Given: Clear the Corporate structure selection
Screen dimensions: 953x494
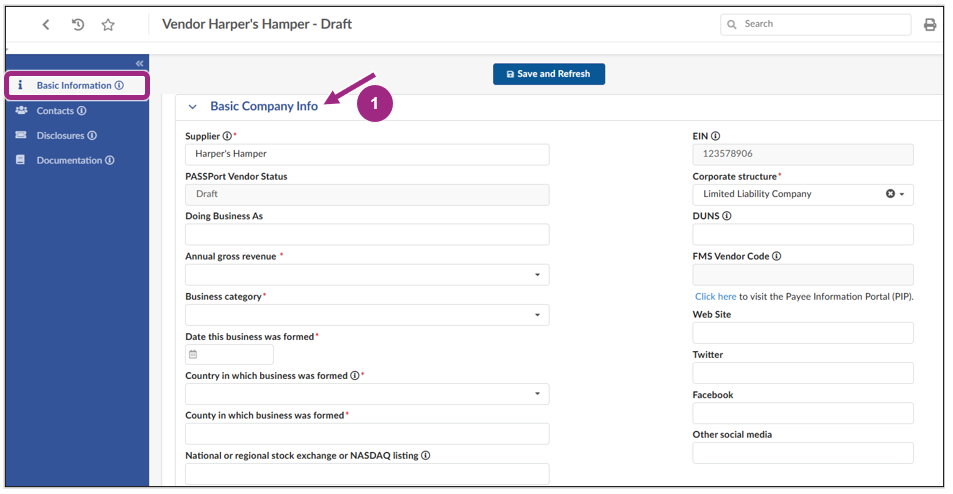Looking at the screenshot, I should pos(890,194).
